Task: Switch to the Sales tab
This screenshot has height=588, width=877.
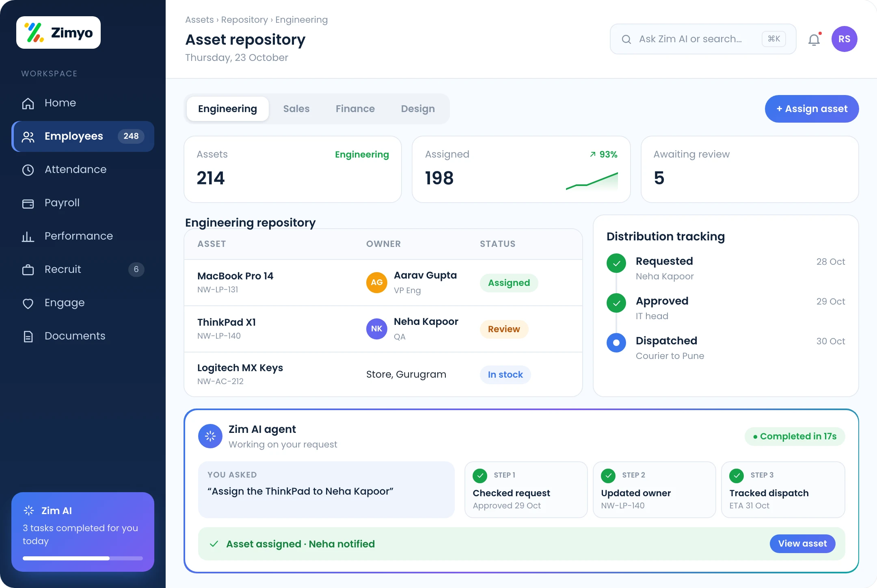Action: pos(296,109)
